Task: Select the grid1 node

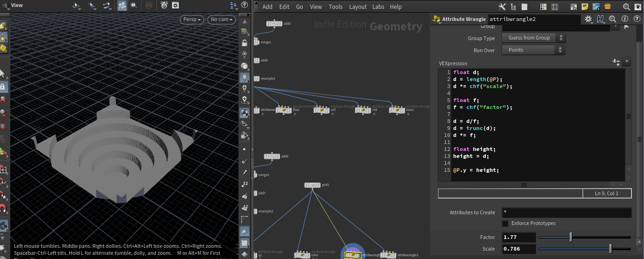Action: [x=312, y=185]
